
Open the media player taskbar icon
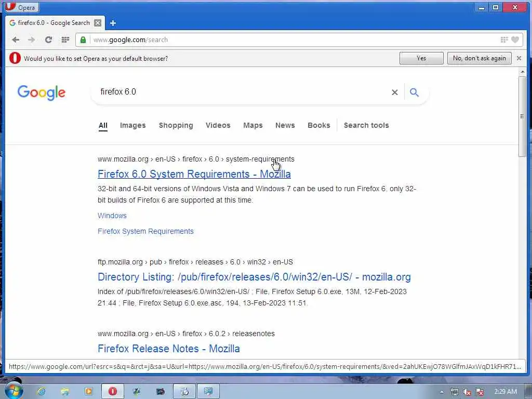88,392
